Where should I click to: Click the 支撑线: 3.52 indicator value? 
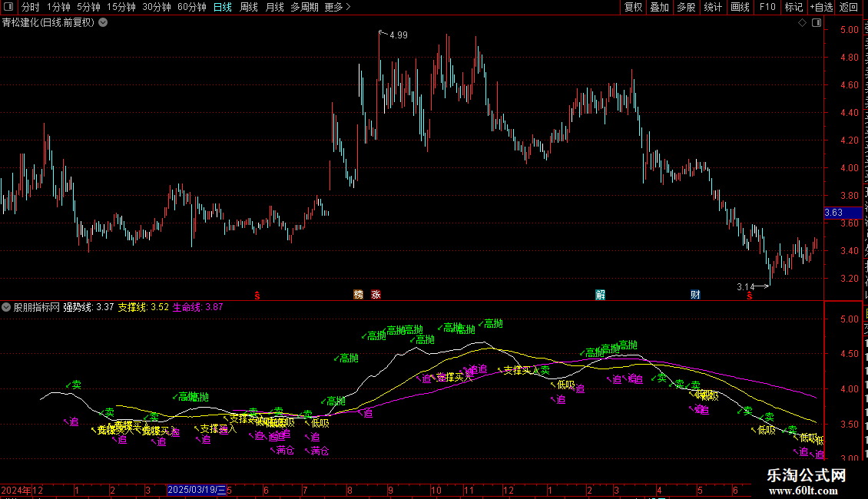144,307
